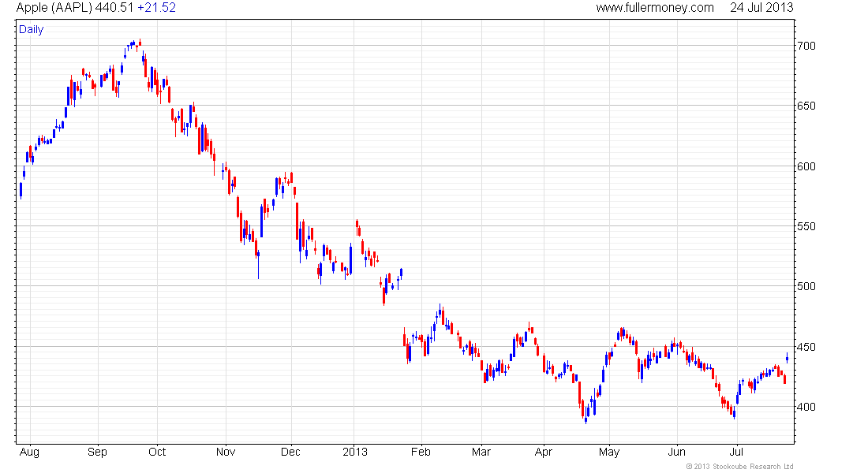The height and width of the screenshot is (473, 868).
Task: Click the 450 price axis label
Action: (806, 347)
